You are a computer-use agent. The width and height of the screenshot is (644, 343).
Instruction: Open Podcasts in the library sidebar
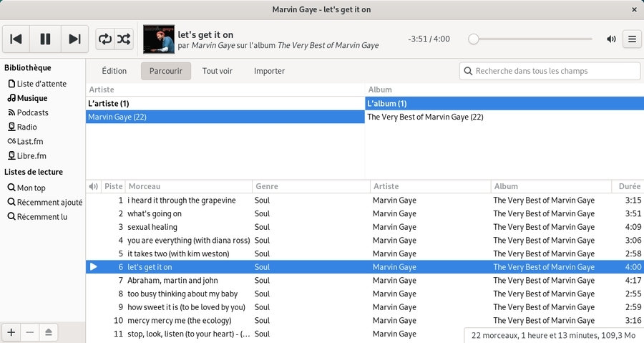click(32, 112)
